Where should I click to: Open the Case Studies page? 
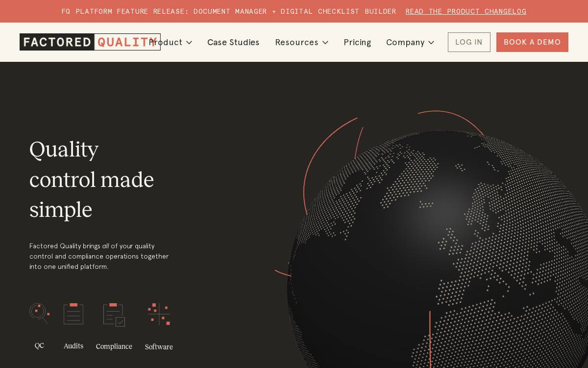pos(233,42)
